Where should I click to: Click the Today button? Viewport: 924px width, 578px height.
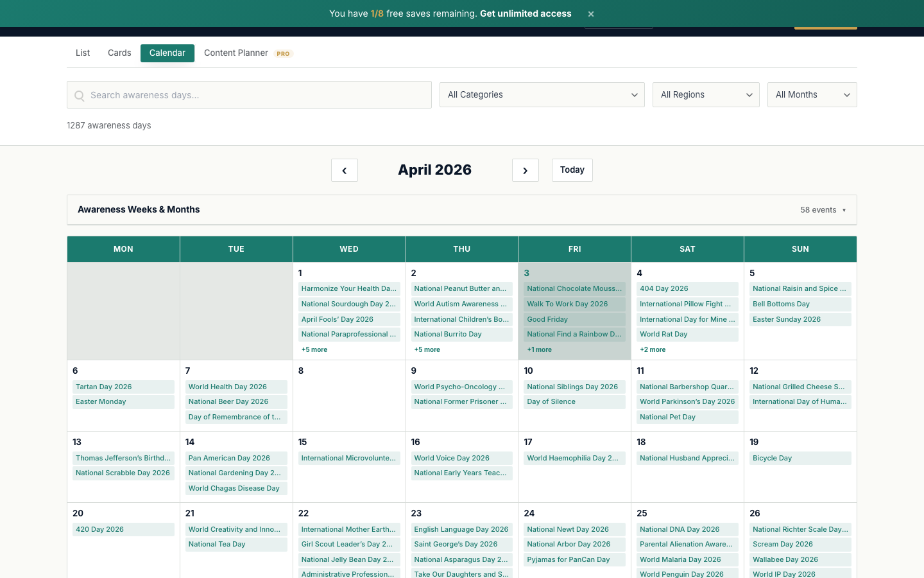click(x=572, y=170)
